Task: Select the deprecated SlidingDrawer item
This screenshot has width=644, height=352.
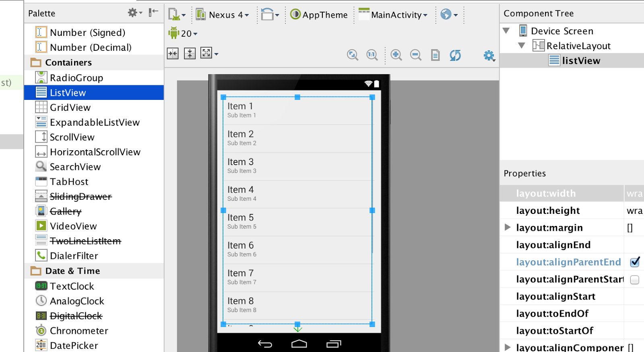Action: (94, 197)
